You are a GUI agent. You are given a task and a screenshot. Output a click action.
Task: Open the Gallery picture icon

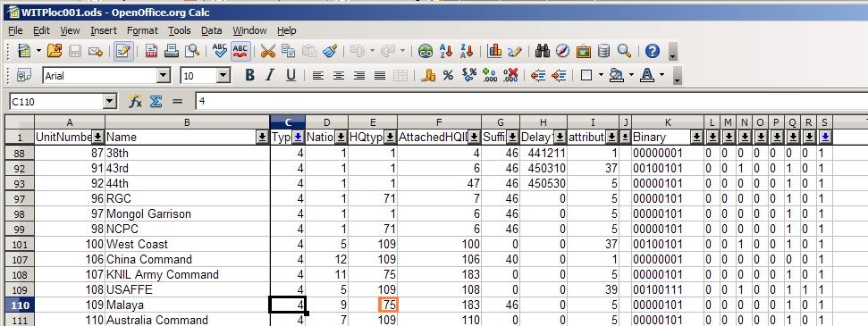click(584, 52)
